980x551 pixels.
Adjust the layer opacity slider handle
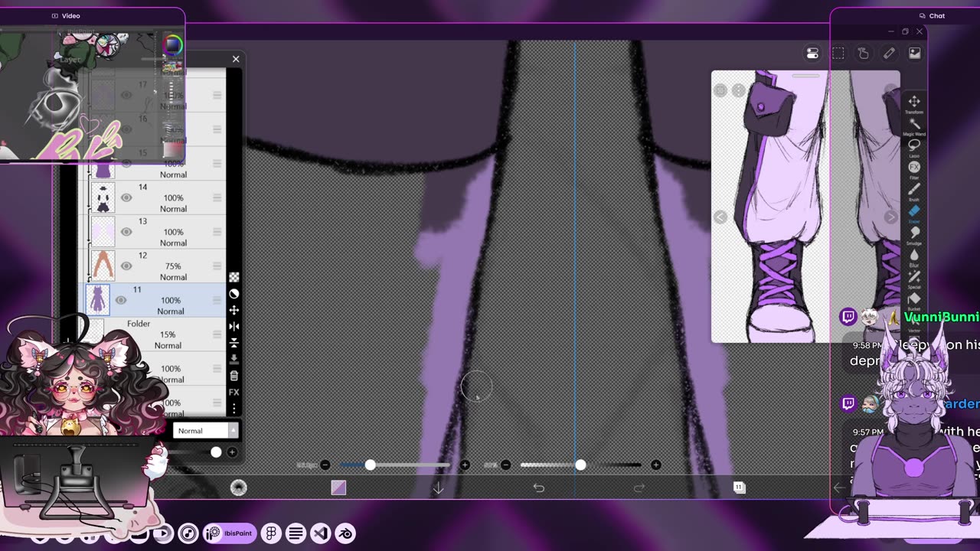(216, 452)
